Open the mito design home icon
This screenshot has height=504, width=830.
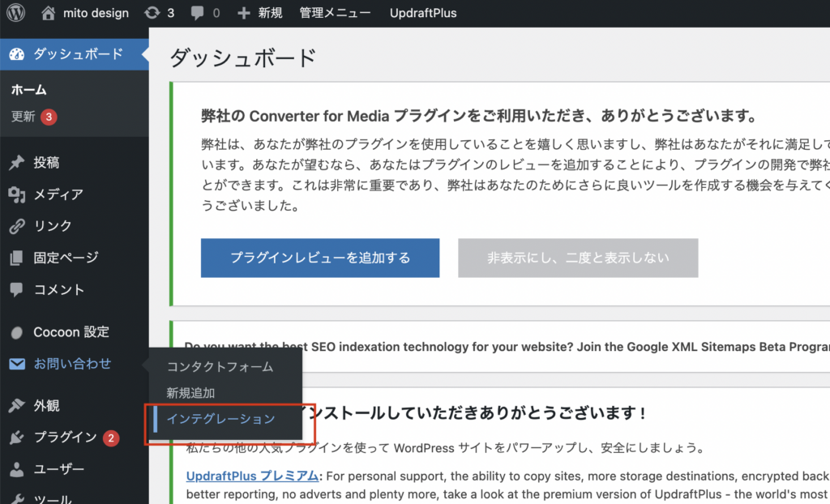(x=48, y=13)
